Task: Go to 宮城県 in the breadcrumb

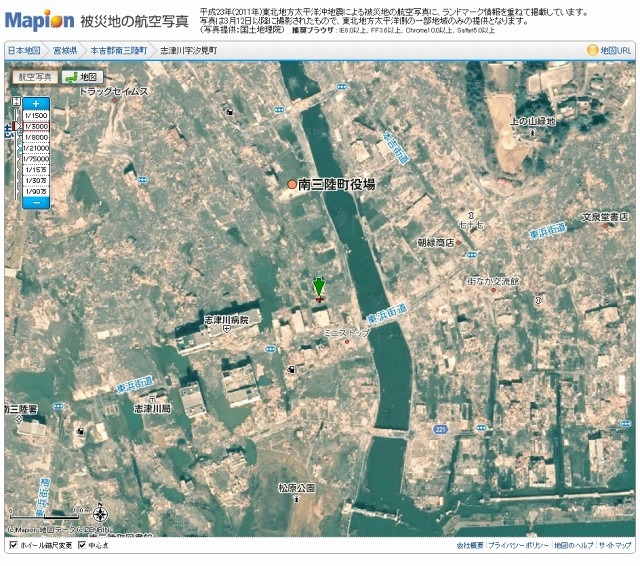Action: (65, 51)
